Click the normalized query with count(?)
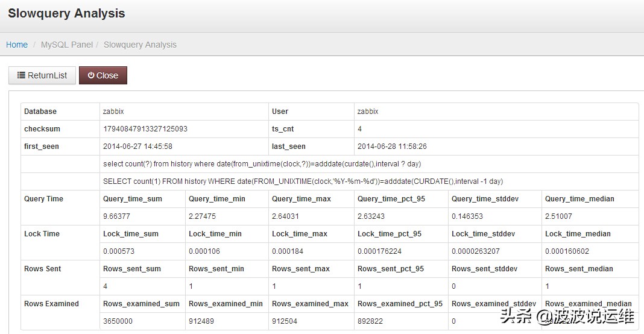Screen dimensions: 644x334 tap(262, 164)
